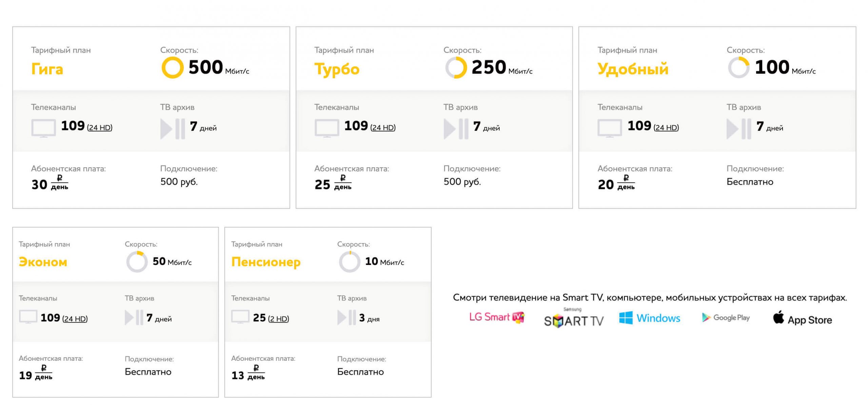Viewport: 868px width, 420px height.
Task: Click the Пенсионер 10 Мбит/с speed ring
Action: coord(349,262)
